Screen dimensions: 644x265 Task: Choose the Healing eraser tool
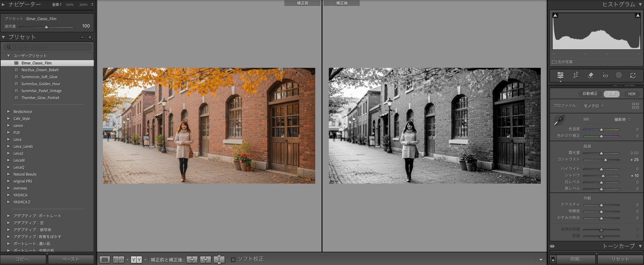coord(591,75)
